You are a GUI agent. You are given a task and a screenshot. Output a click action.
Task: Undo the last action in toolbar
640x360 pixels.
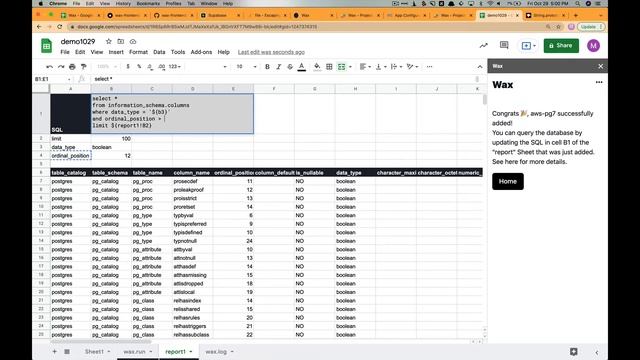(x=49, y=67)
